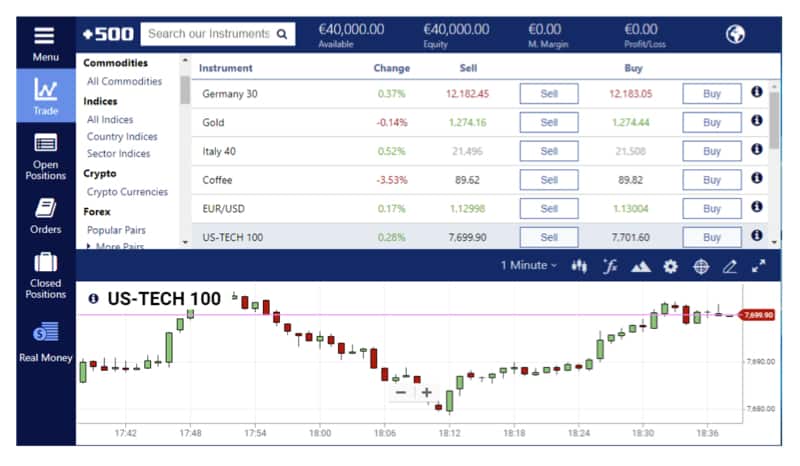The width and height of the screenshot is (800, 466).
Task: Click the Change column header
Action: (391, 68)
